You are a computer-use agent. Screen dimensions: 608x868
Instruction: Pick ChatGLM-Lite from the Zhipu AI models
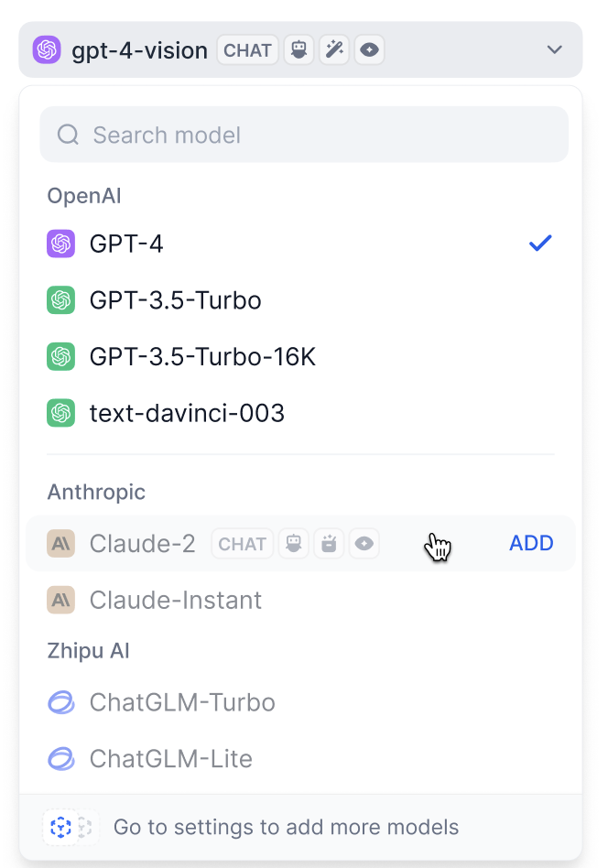171,759
